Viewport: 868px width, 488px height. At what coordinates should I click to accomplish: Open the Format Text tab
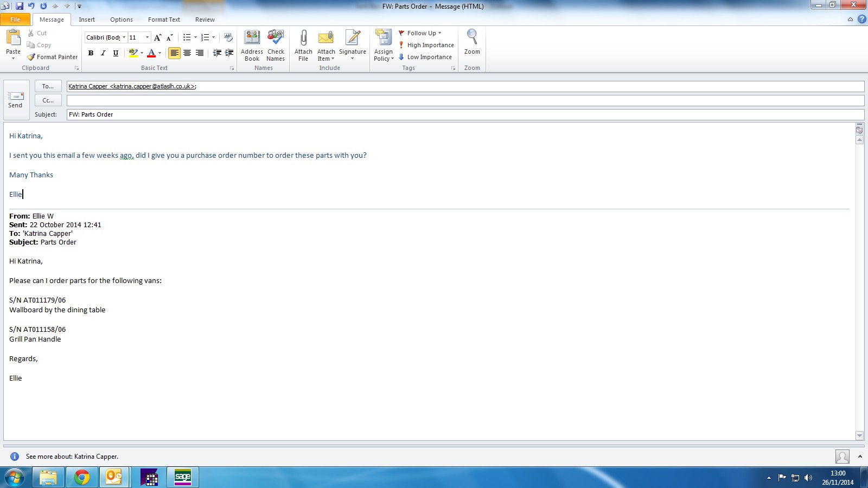pyautogui.click(x=164, y=20)
